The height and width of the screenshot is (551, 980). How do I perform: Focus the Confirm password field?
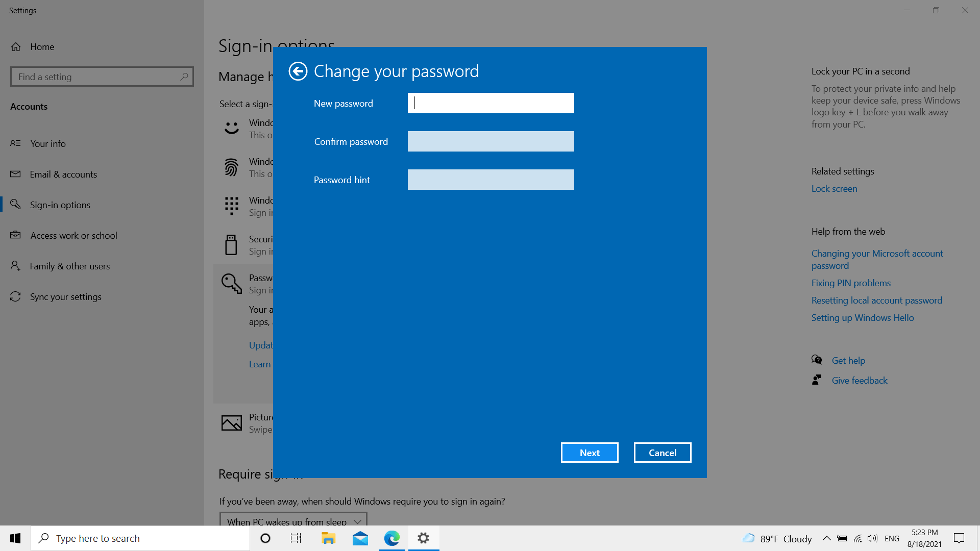(491, 141)
